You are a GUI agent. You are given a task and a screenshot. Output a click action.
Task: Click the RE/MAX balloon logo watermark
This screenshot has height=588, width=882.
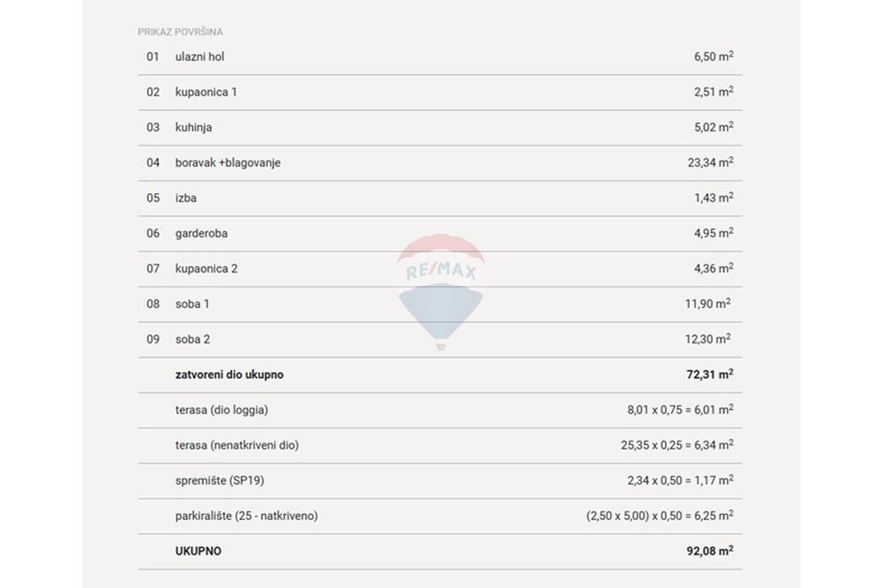[x=440, y=292]
